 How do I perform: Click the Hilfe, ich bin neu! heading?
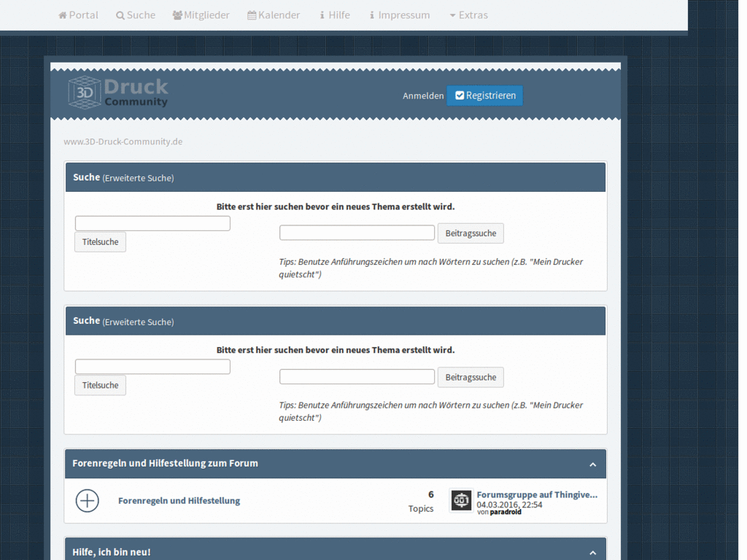112,553
